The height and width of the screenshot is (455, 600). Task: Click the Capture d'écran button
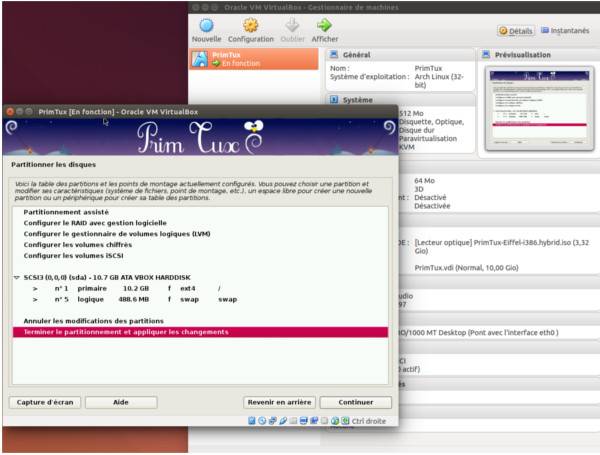[x=45, y=402]
